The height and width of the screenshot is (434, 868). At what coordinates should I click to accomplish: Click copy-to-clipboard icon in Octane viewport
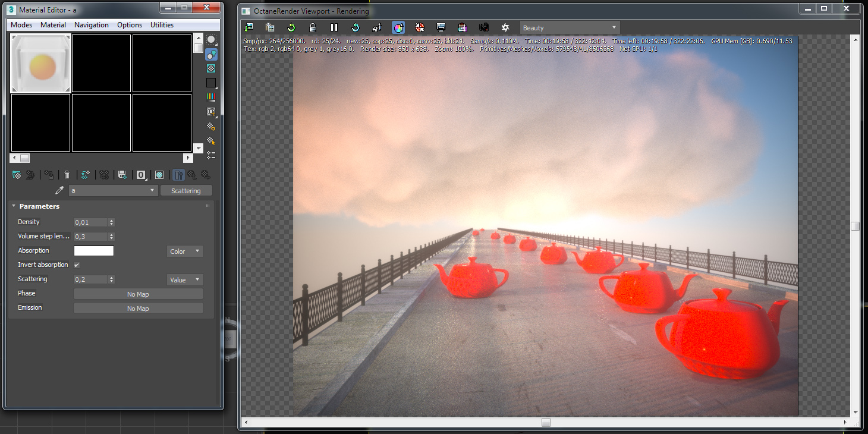coord(270,27)
